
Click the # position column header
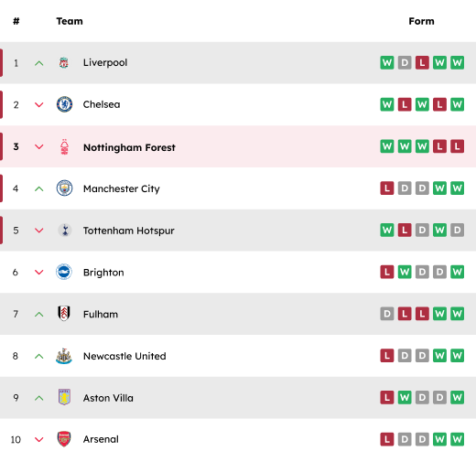(16, 21)
